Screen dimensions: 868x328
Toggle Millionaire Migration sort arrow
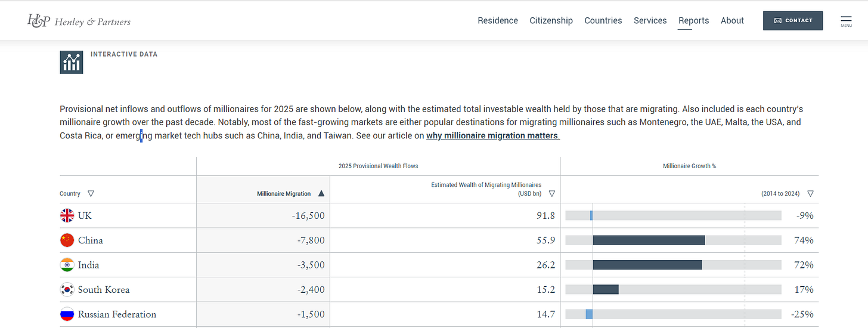(x=321, y=193)
